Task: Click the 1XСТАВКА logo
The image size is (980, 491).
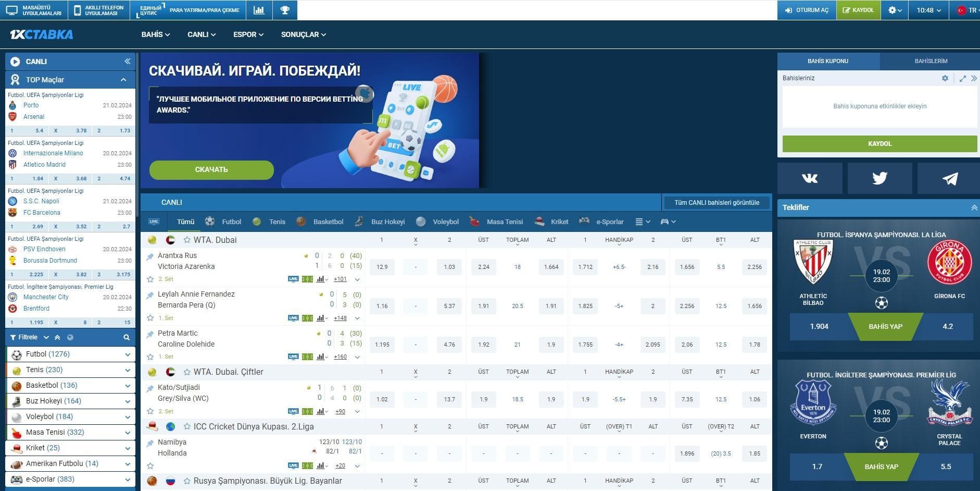Action: tap(42, 34)
